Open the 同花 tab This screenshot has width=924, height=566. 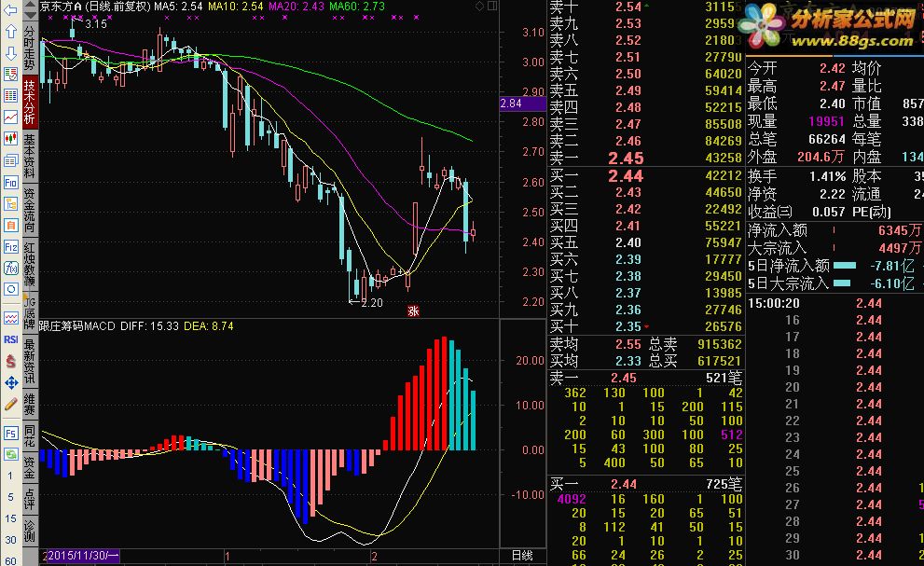pos(30,435)
